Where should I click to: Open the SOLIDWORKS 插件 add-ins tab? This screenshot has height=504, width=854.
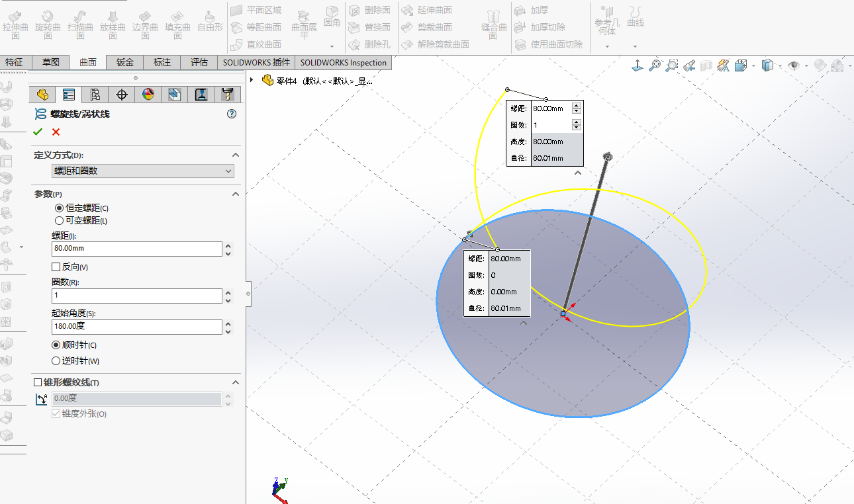coord(256,62)
